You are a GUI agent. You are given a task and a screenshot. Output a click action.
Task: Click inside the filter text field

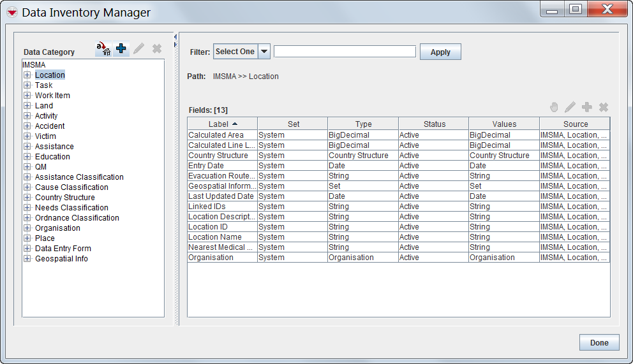345,52
